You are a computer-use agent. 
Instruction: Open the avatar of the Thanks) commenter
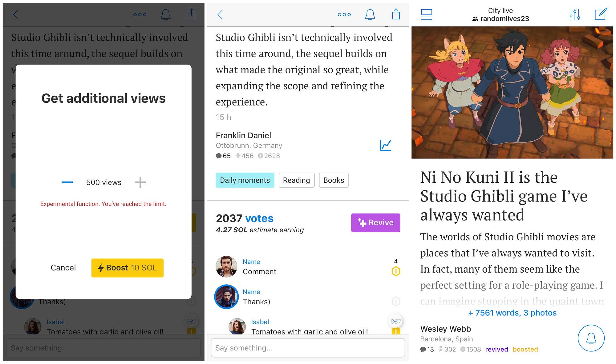[x=226, y=297]
